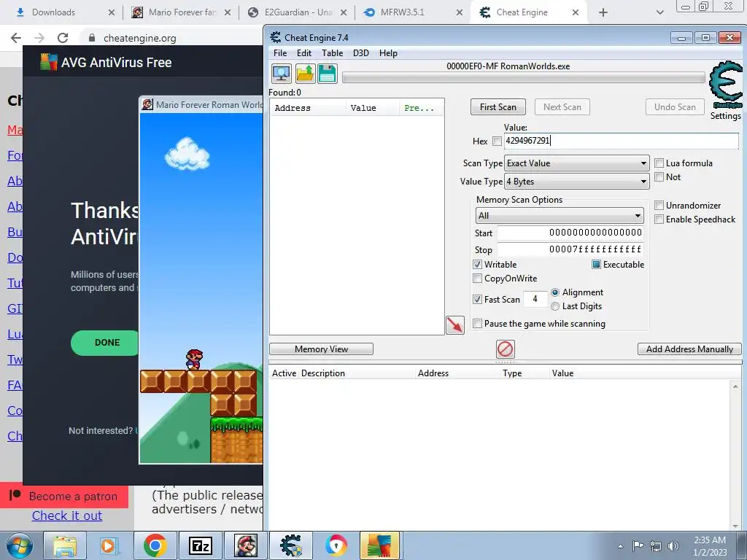Tick the Not checkbox
Screen dimensions: 747x560
pyautogui.click(x=659, y=176)
